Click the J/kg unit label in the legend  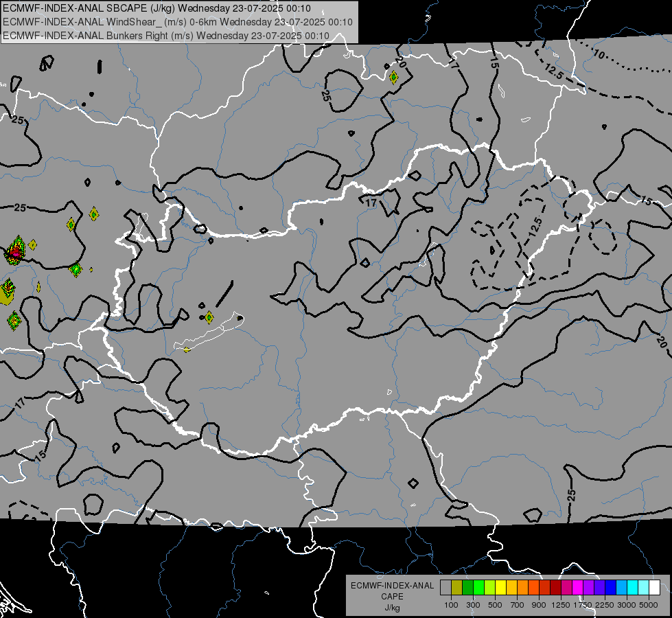[392, 608]
